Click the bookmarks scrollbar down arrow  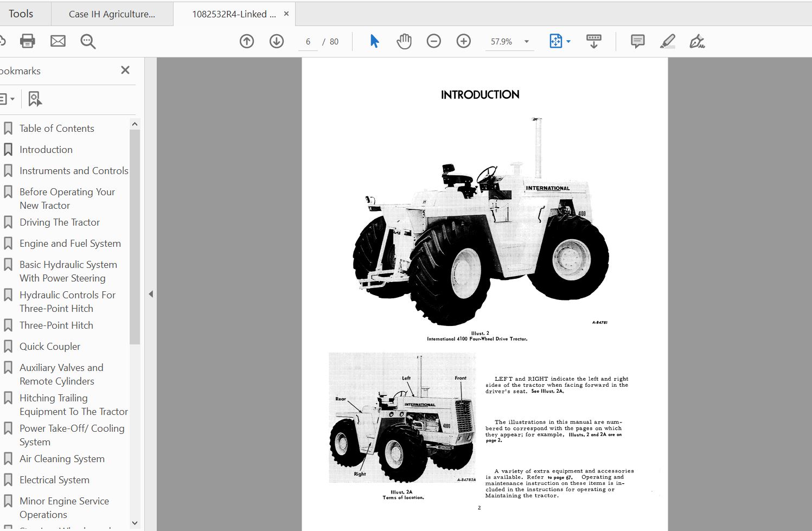click(x=135, y=523)
